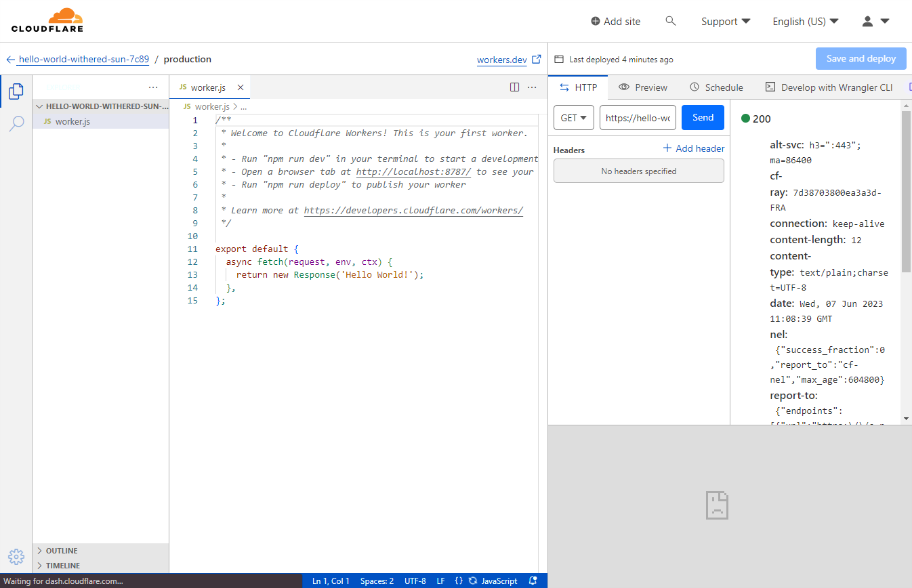Switch to the HTTP tab

pyautogui.click(x=578, y=87)
